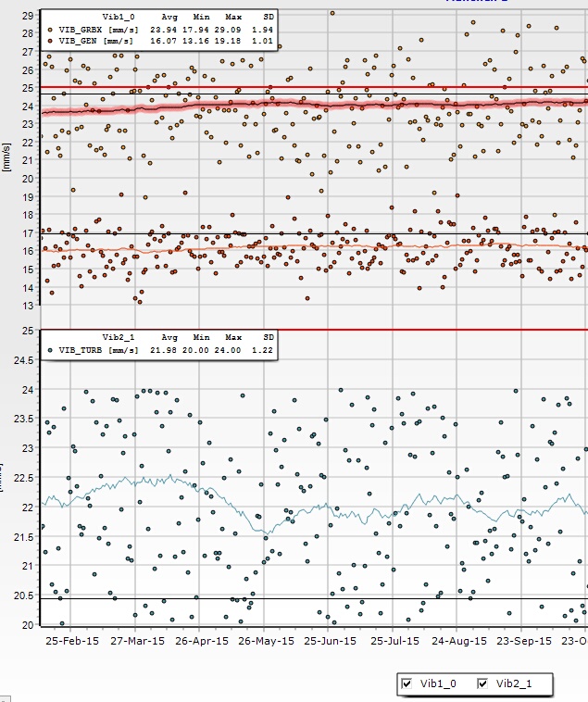588x702 pixels.
Task: Click the 26-May-15 date axis label
Action: 267,641
